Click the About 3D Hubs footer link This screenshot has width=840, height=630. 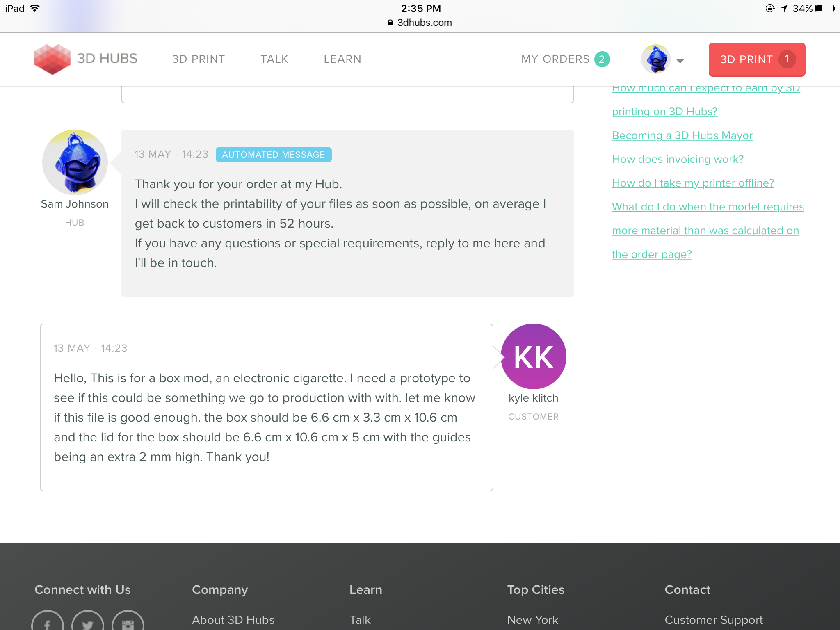[x=233, y=620]
